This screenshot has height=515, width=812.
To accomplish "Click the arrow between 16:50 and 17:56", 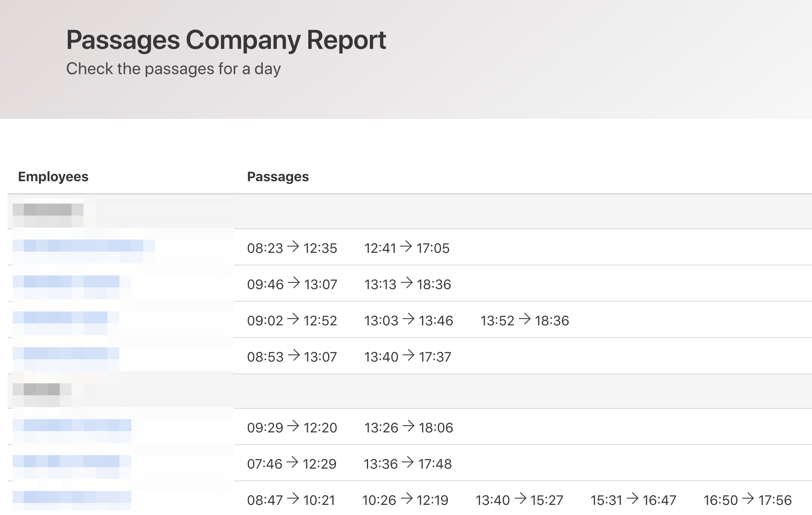I will [748, 499].
